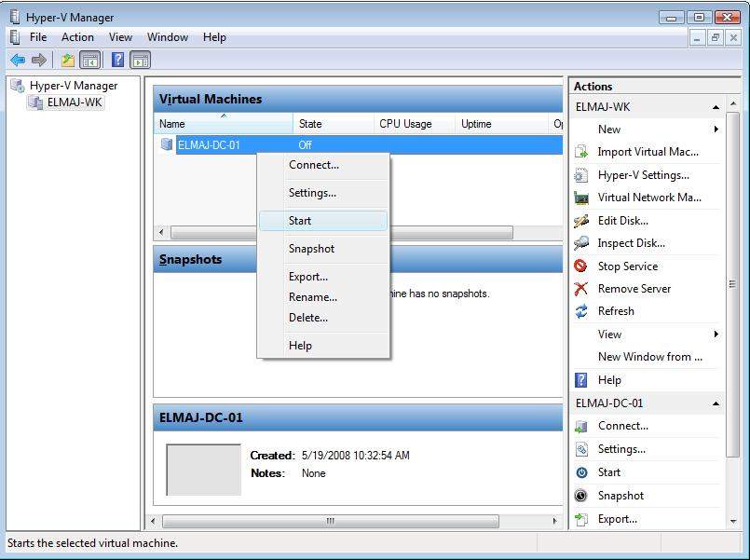
Task: Select Hyper-V Manager root tree node
Action: click(x=74, y=86)
